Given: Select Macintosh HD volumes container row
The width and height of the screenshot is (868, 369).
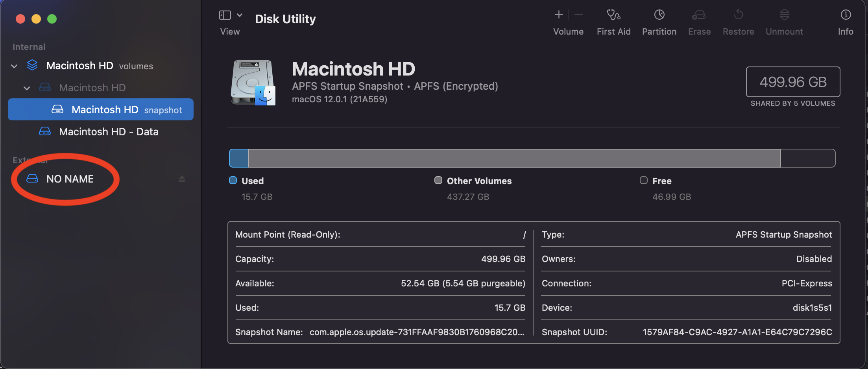Looking at the screenshot, I should [101, 66].
